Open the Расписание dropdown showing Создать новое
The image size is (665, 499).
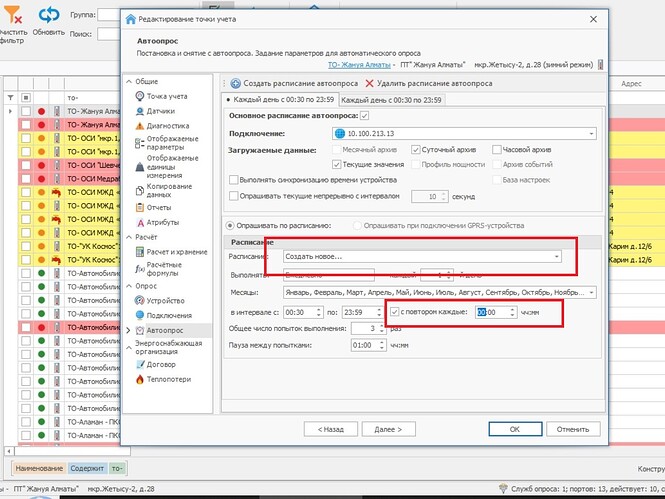(555, 257)
